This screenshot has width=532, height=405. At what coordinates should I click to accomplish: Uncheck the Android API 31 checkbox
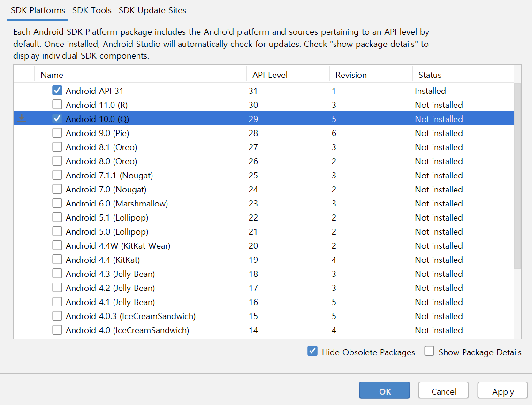[57, 90]
